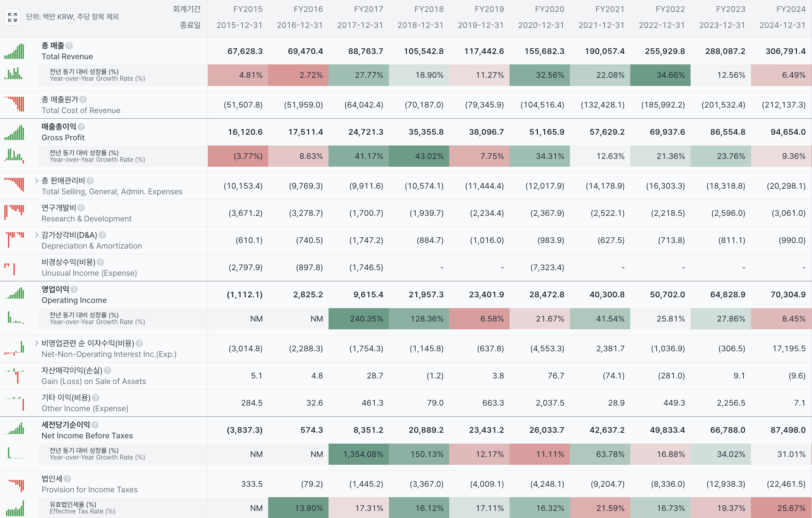812x518 pixels.
Task: Click help icon next to 총 매출
Action: pyautogui.click(x=69, y=46)
